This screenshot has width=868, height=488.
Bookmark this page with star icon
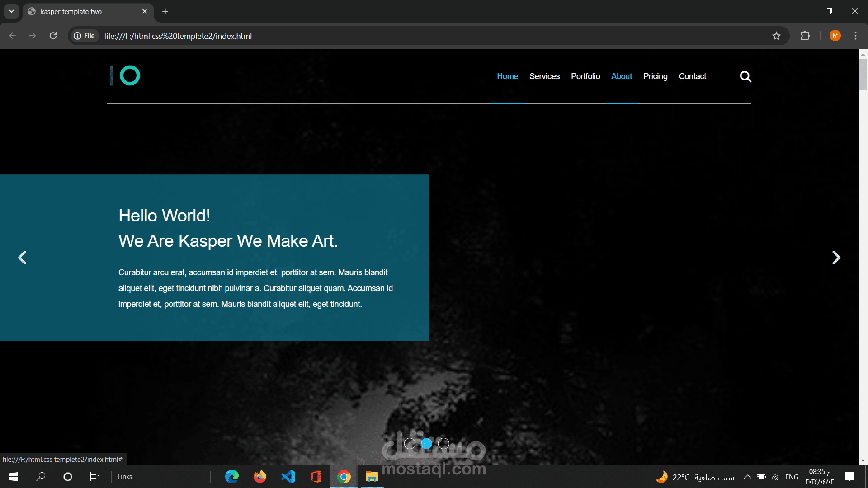[776, 36]
